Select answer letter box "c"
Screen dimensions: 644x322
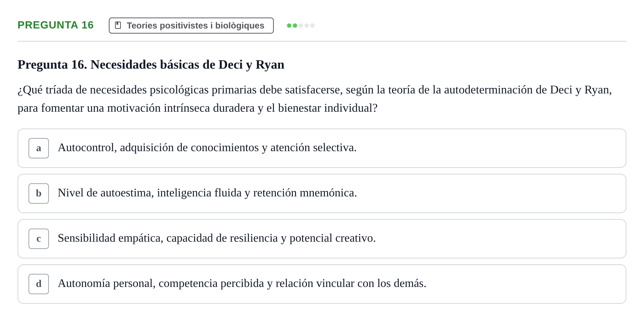pos(39,239)
